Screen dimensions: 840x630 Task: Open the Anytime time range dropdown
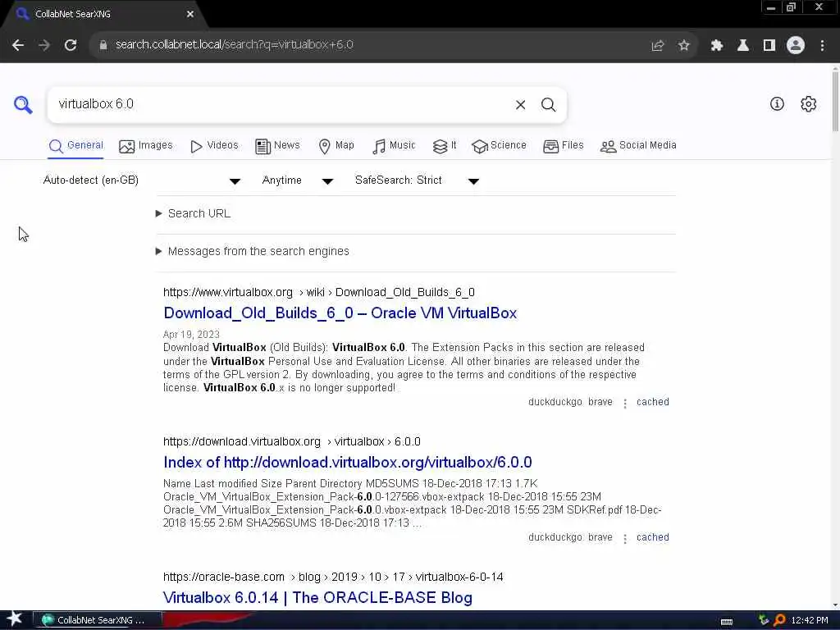click(x=298, y=180)
